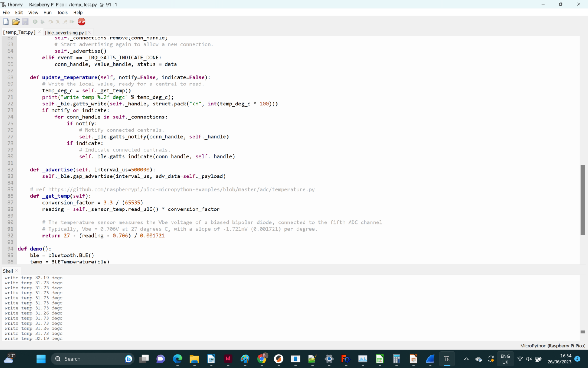This screenshot has height=368, width=588.
Task: Open Adobe InDesign from the taskbar
Action: pyautogui.click(x=228, y=359)
